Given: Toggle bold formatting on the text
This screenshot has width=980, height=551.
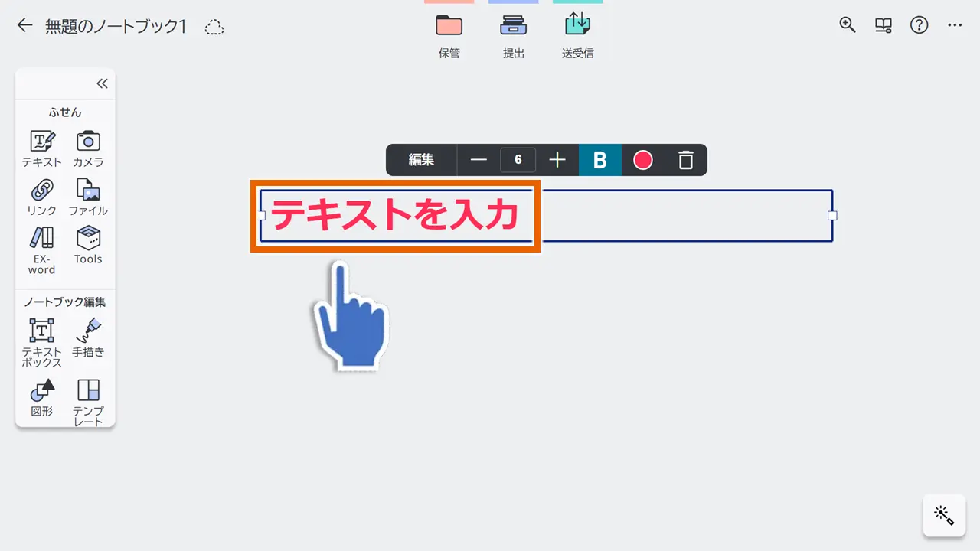Looking at the screenshot, I should coord(600,160).
